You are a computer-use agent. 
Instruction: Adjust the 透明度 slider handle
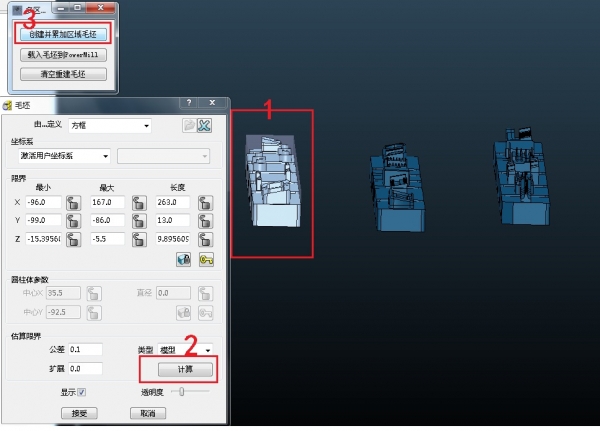[182, 392]
